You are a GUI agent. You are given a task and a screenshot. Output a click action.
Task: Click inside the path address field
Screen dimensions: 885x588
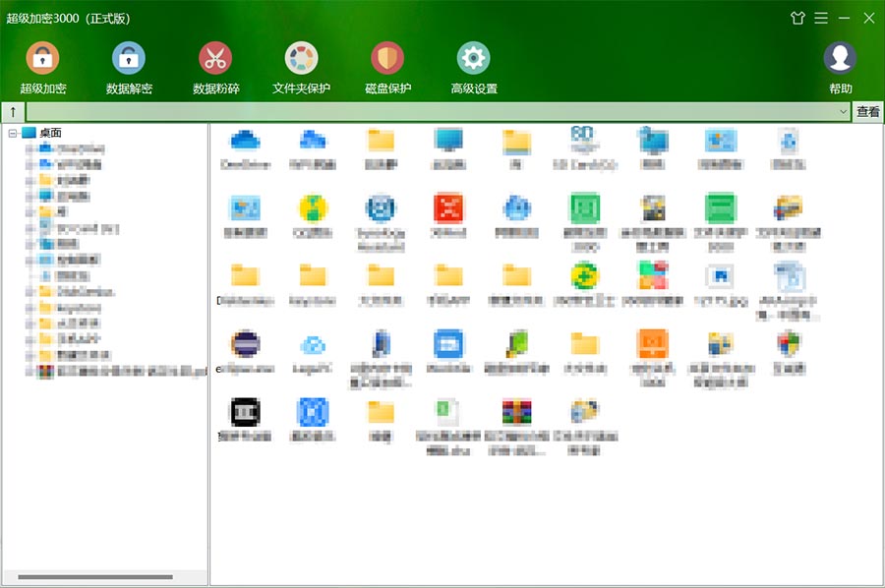[433, 112]
